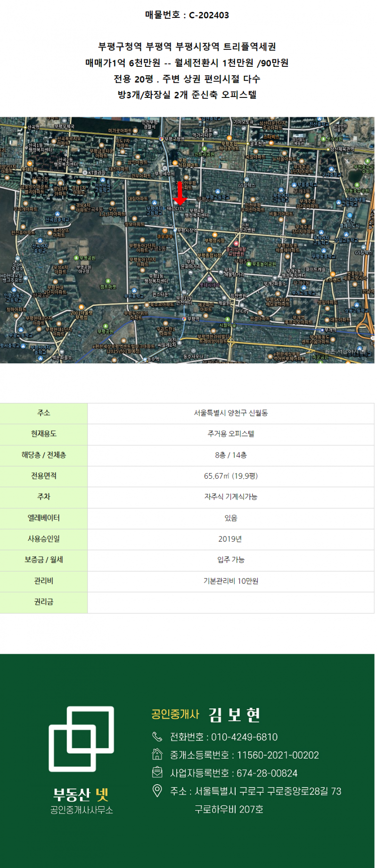This screenshot has height=868, width=377.
Task: Click the 기본관리비 10만원 maintenance fee cell
Action: tap(230, 581)
